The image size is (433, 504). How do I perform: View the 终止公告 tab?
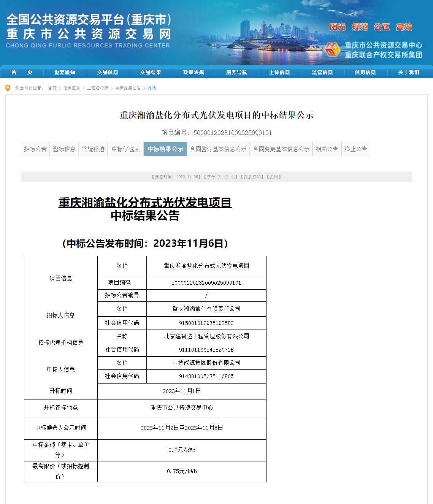point(356,149)
